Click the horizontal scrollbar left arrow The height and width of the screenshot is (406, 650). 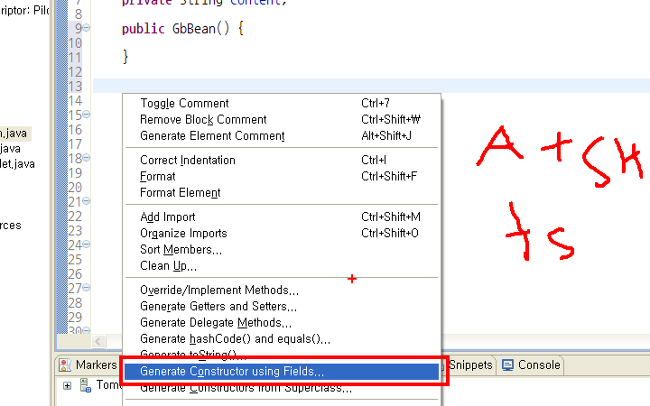click(x=98, y=341)
